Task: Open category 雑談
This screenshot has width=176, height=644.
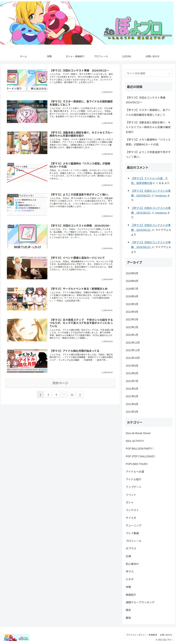Action: click(x=128, y=618)
